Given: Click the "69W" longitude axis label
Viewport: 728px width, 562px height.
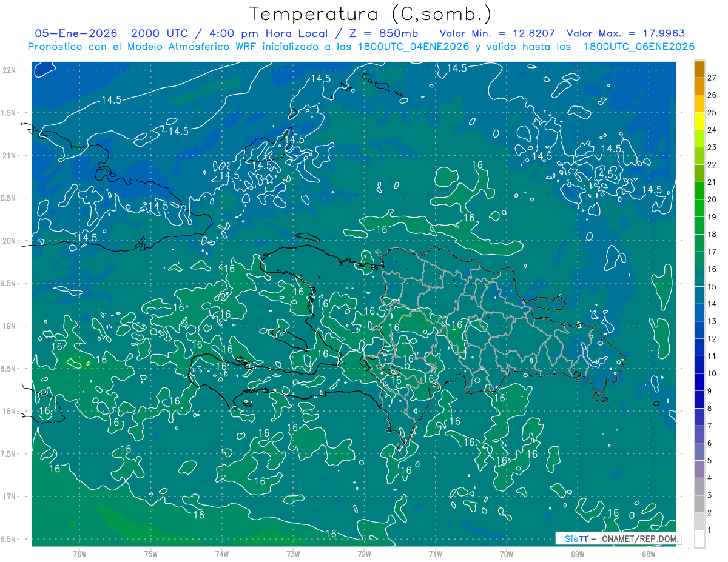Looking at the screenshot, I should (x=578, y=554).
